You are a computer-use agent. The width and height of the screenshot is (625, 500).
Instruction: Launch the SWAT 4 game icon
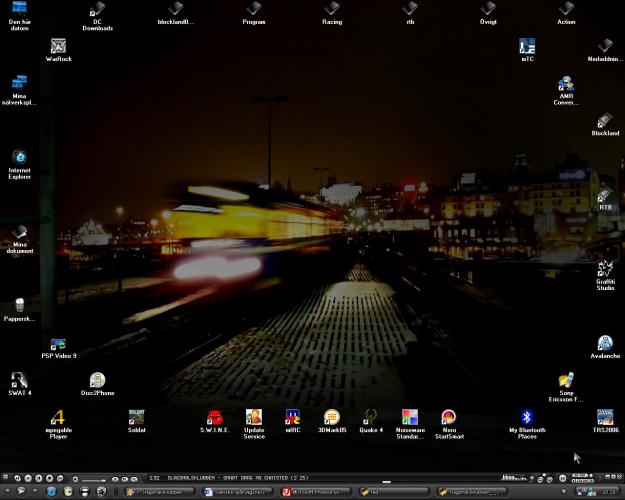tap(19, 381)
